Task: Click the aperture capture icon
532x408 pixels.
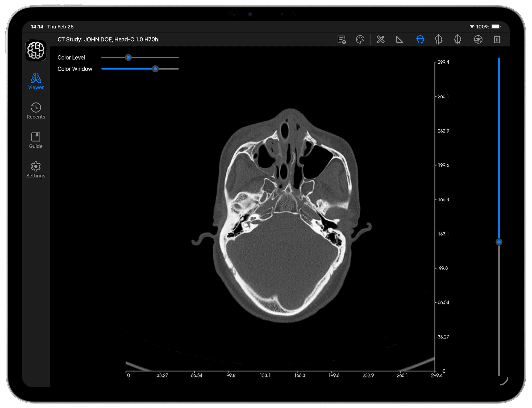Action: click(478, 39)
